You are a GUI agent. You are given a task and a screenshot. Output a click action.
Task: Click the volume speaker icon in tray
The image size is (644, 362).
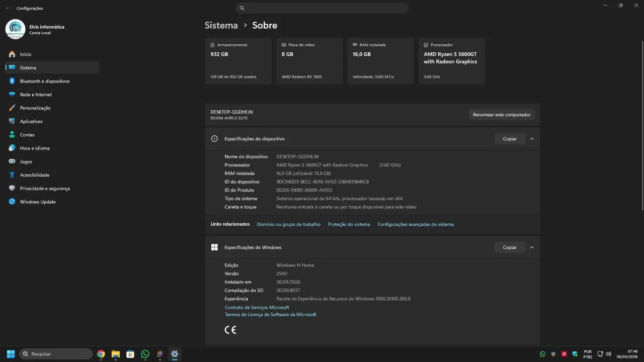pyautogui.click(x=609, y=354)
